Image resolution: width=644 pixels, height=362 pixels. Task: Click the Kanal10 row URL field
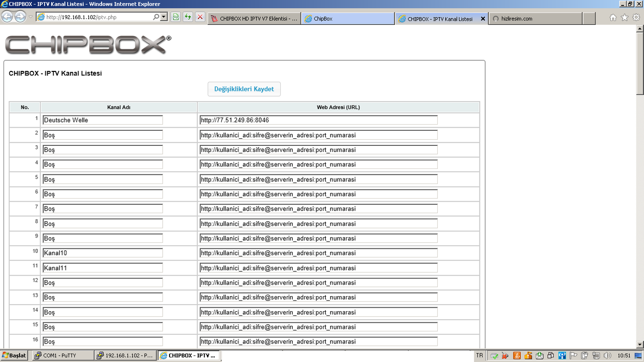pyautogui.click(x=318, y=253)
